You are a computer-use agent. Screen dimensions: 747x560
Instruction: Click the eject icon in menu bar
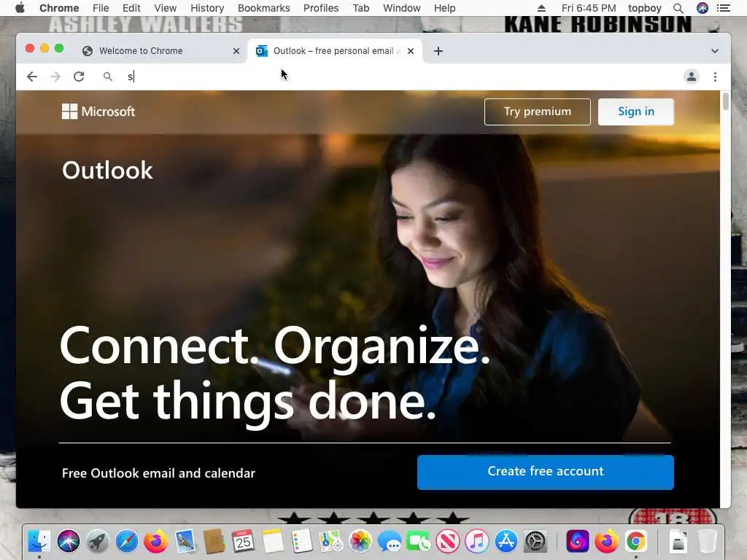541,8
